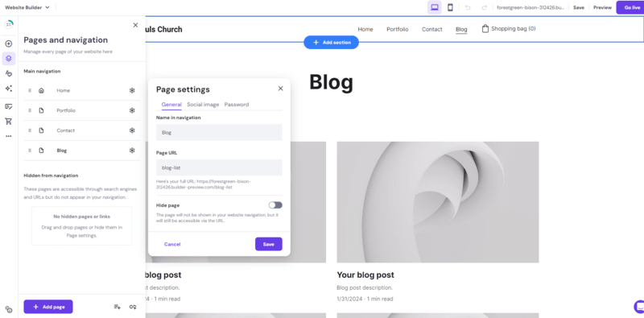Click the right blog post spiral thumbnail
Viewport: 644px width, 318px height.
coord(438,202)
